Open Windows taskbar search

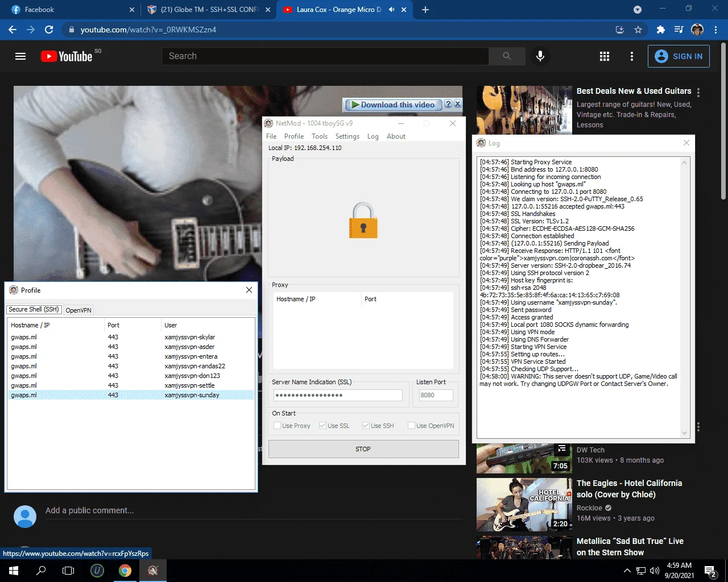tap(41, 571)
